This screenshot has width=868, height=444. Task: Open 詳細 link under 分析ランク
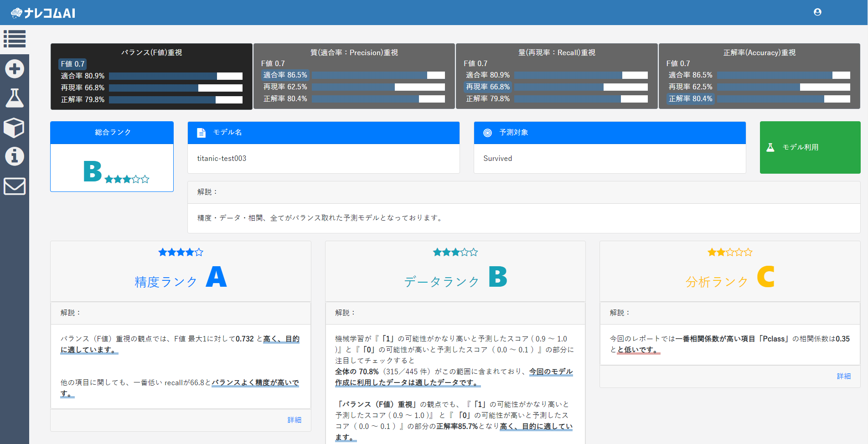coord(844,376)
